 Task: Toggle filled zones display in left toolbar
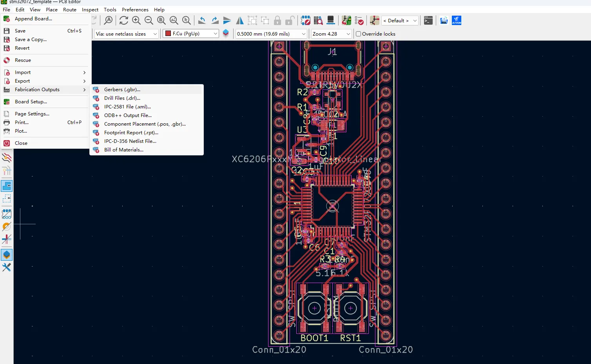[x=7, y=186]
